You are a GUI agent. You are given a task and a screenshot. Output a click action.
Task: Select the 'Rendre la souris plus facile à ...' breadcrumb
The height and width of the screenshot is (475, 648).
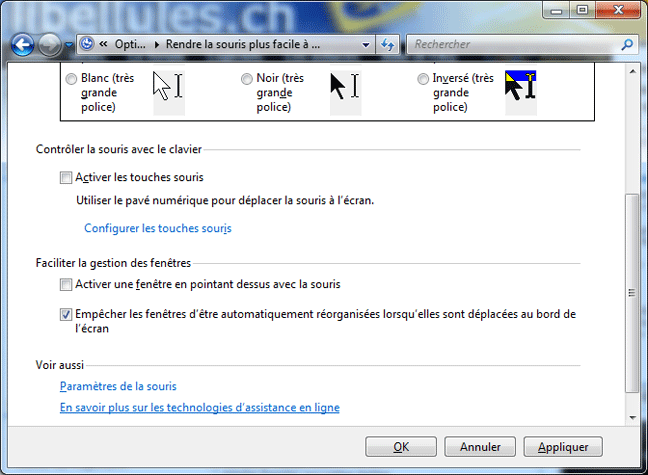coord(243,44)
